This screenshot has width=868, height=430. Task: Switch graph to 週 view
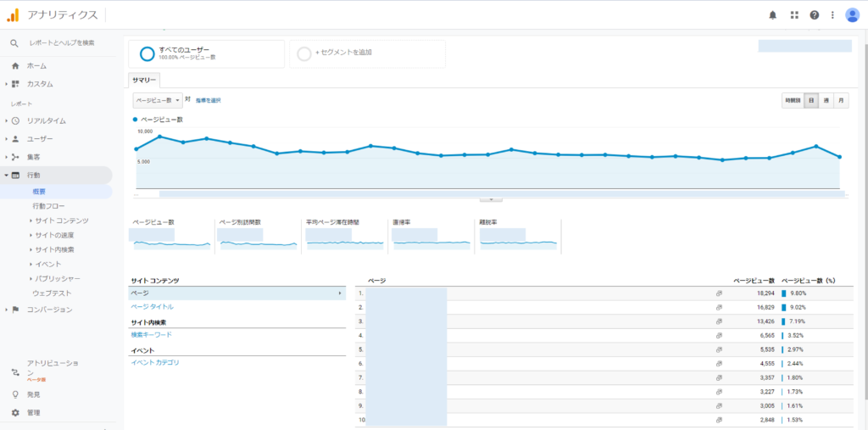point(826,101)
